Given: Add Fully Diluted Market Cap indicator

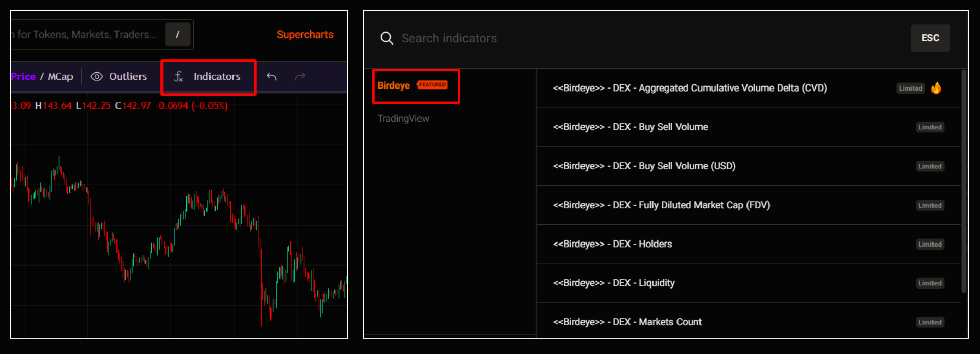Looking at the screenshot, I should pos(749,205).
